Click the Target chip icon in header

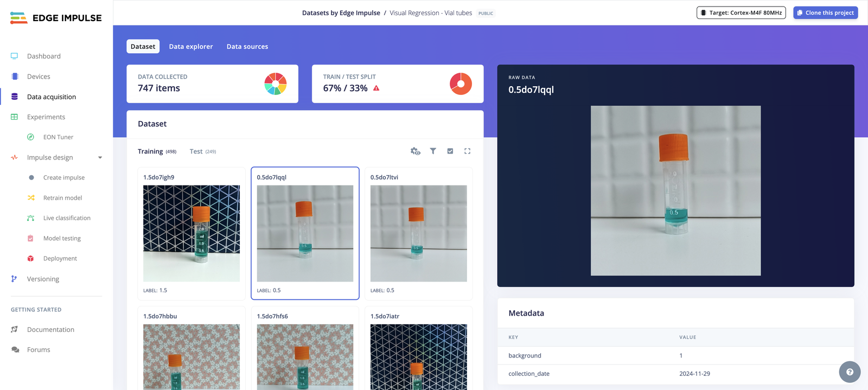[x=704, y=12]
